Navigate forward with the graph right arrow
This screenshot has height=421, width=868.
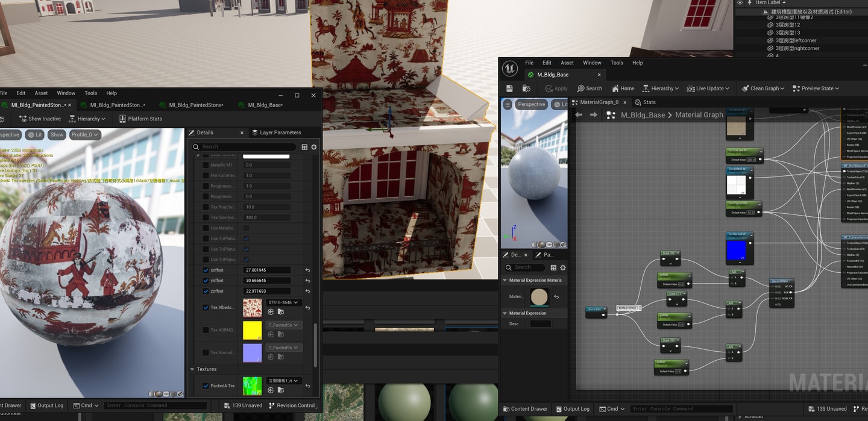[594, 114]
